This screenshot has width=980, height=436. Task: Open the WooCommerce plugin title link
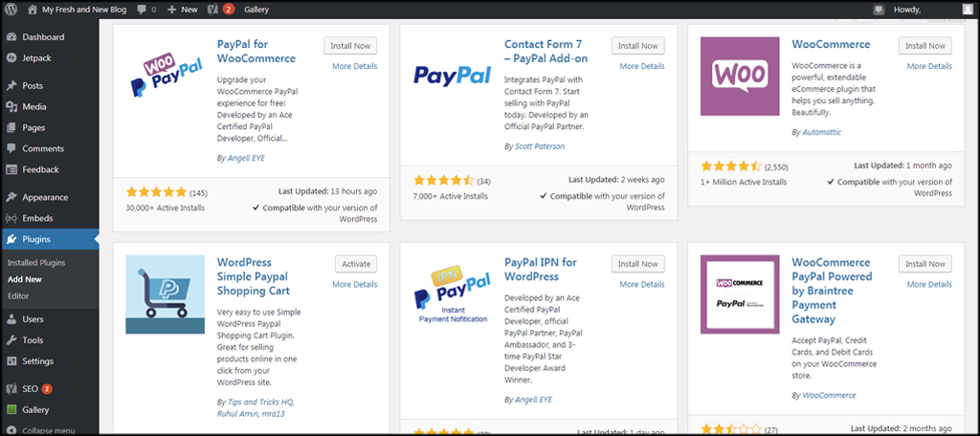click(831, 44)
